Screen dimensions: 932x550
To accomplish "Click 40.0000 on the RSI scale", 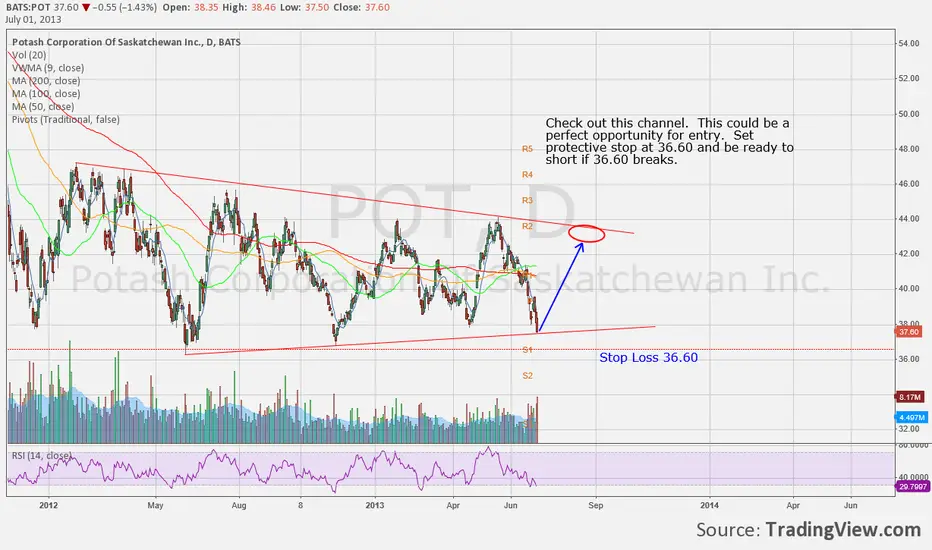I will [913, 477].
